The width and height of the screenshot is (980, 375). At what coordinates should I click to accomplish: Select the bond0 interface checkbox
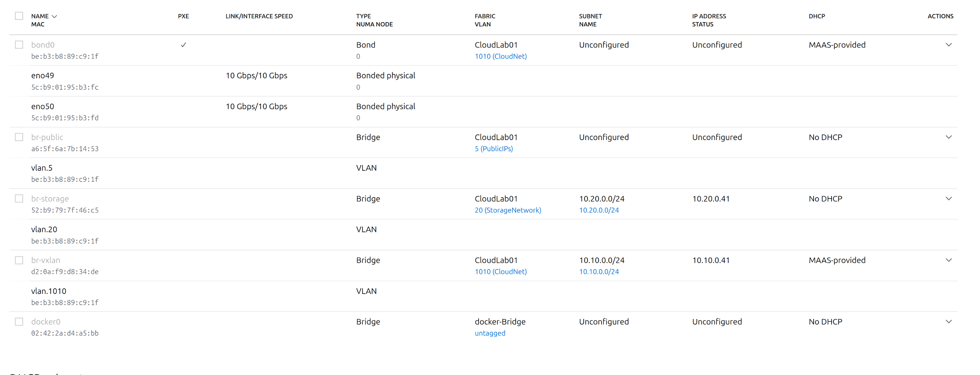19,45
